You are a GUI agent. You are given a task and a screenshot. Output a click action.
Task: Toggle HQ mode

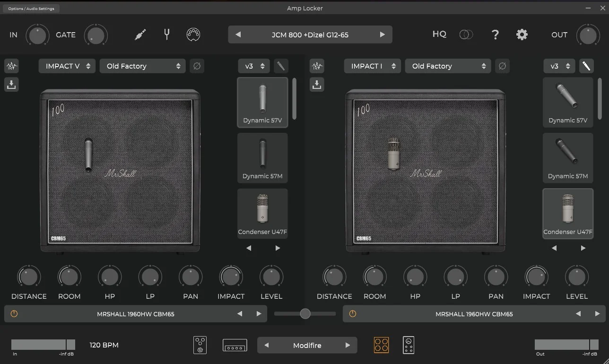[x=439, y=34]
